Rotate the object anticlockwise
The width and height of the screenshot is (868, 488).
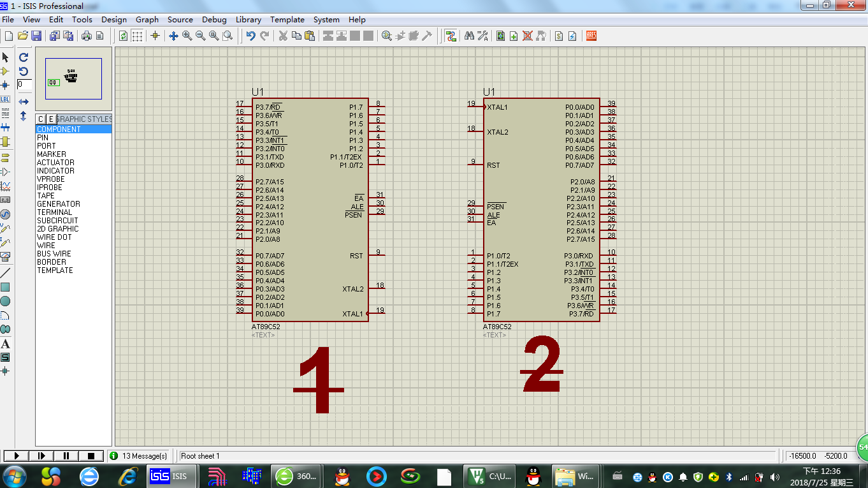point(24,71)
